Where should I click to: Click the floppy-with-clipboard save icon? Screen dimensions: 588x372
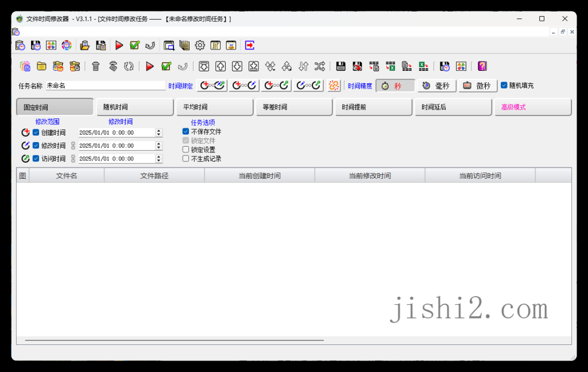101,45
